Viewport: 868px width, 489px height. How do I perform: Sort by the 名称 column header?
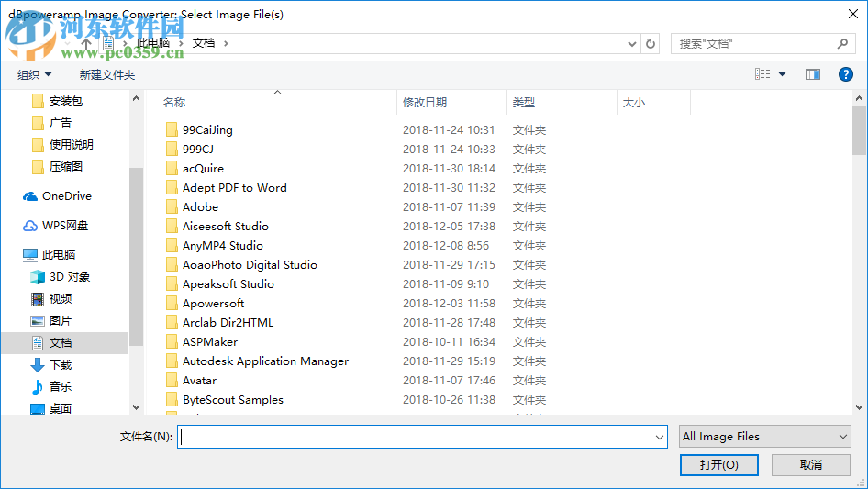(174, 103)
